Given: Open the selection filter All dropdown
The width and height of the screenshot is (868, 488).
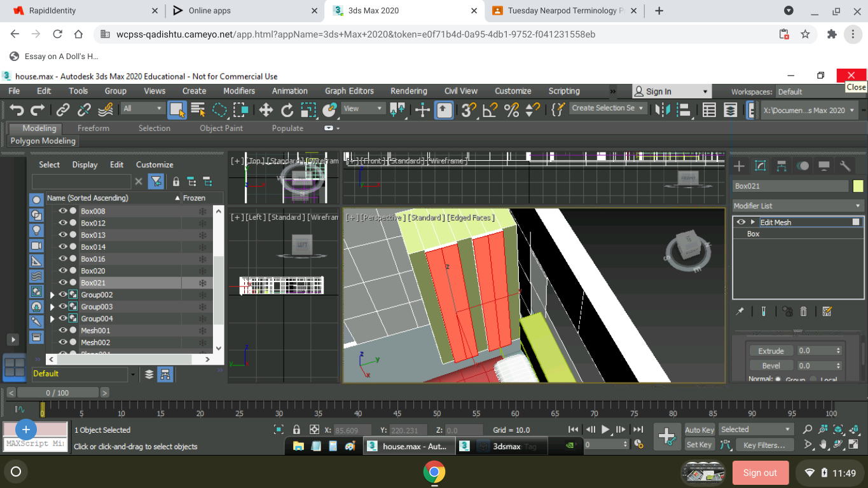Looking at the screenshot, I should 143,109.
